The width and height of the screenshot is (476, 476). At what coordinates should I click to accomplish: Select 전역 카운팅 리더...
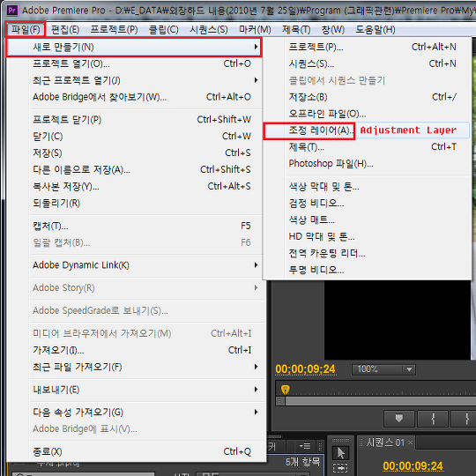pos(367,253)
